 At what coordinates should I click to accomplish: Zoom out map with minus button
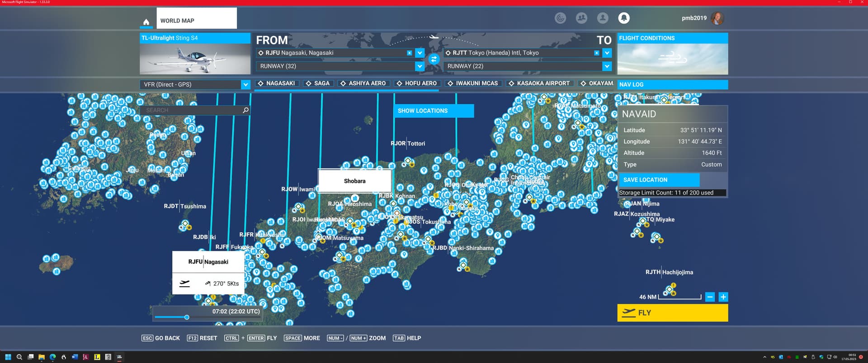point(710,297)
